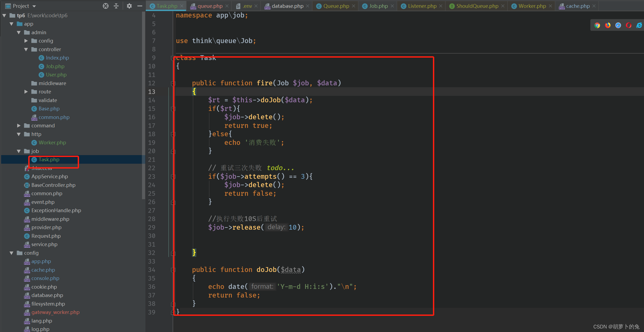This screenshot has width=644, height=332.
Task: Select the validate folder
Action: click(x=48, y=100)
